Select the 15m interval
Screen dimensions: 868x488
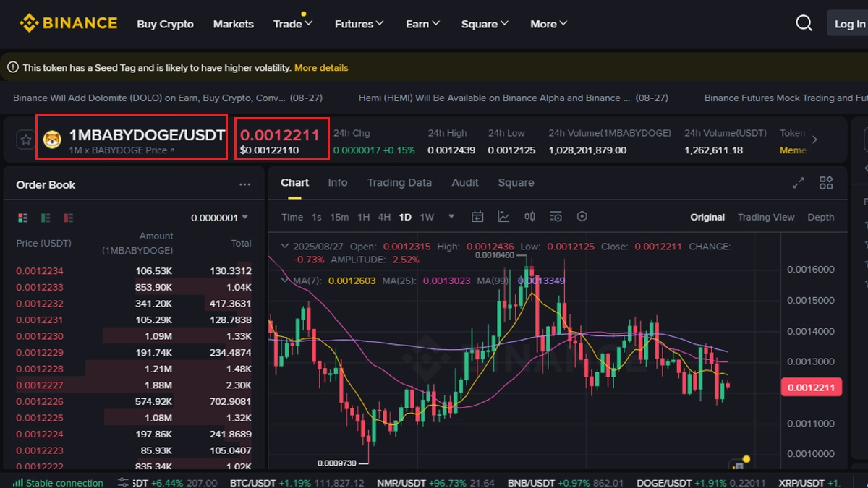coord(339,217)
